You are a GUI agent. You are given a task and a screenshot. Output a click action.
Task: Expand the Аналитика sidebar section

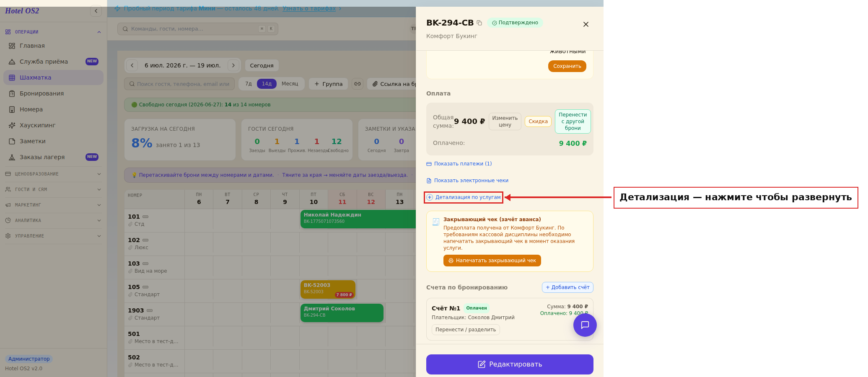pos(53,220)
